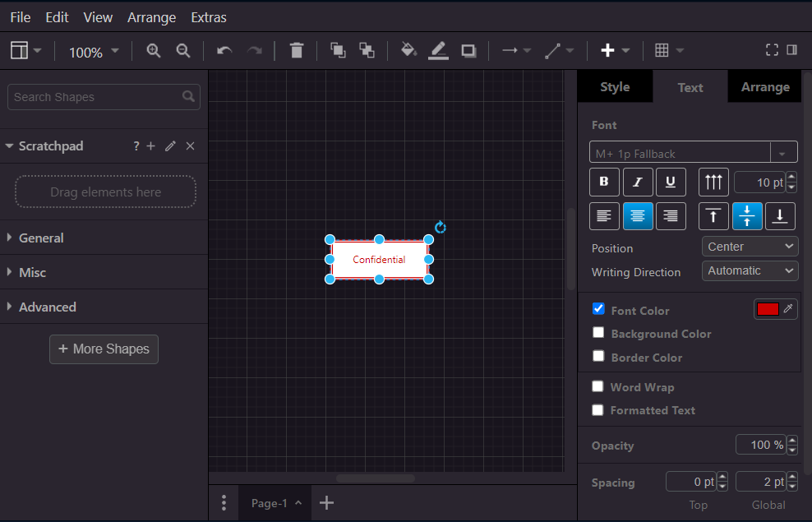Click the Redo arrow icon

pyautogui.click(x=254, y=51)
